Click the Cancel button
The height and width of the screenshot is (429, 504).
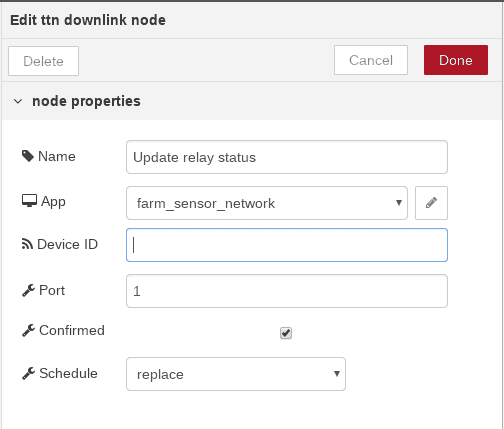371,60
